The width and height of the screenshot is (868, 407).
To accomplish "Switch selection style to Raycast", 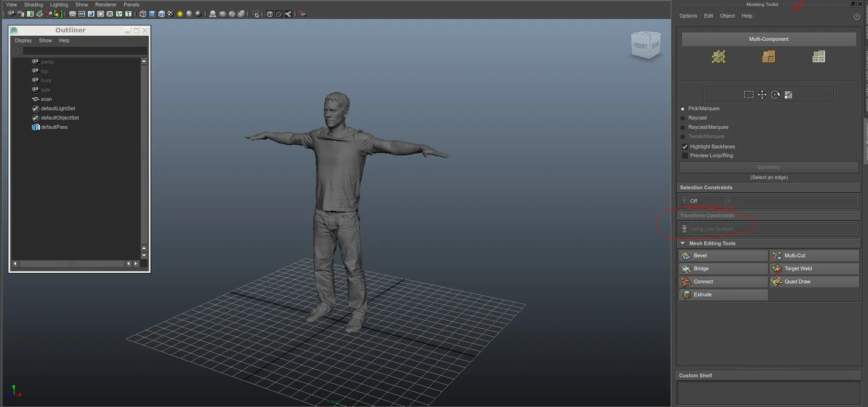I will coord(683,118).
